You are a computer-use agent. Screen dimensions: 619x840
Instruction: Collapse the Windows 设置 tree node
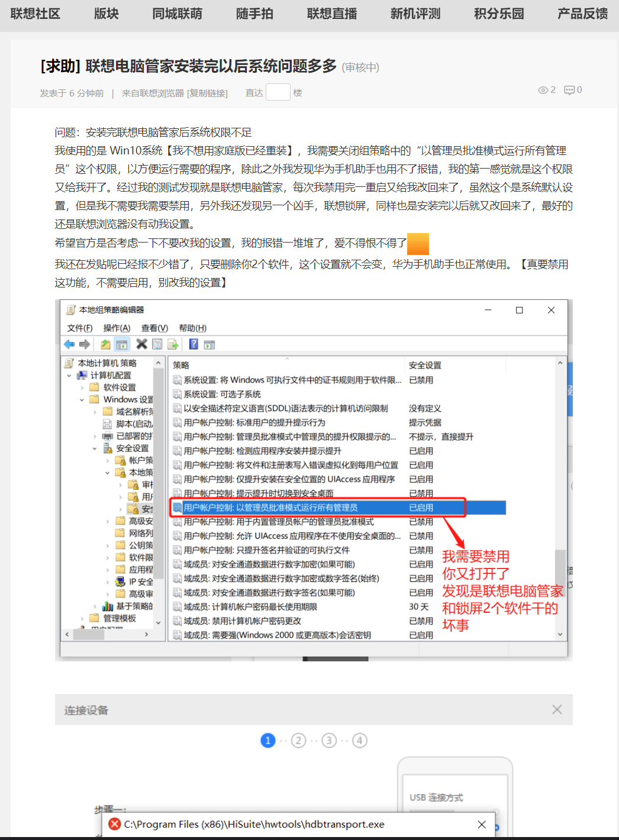pos(82,400)
